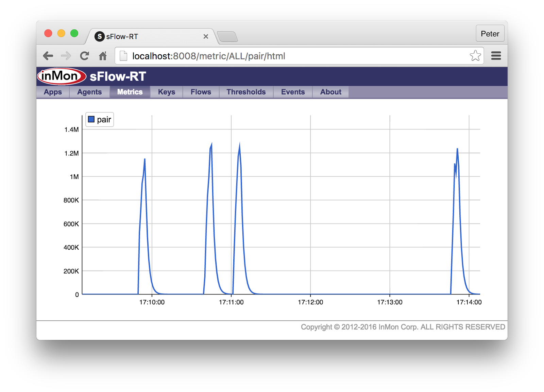Open the browser menu with hamburger icon
The width and height of the screenshot is (544, 392).
[496, 56]
